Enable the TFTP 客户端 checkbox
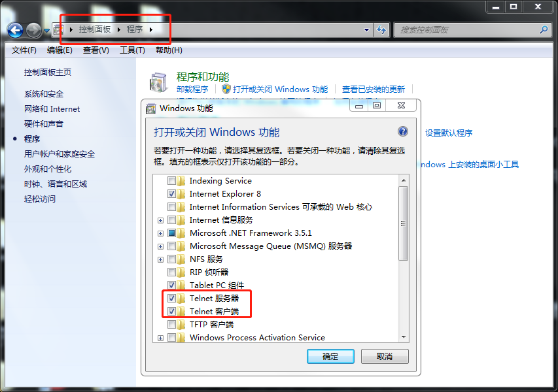The width and height of the screenshot is (558, 392). 171,324
